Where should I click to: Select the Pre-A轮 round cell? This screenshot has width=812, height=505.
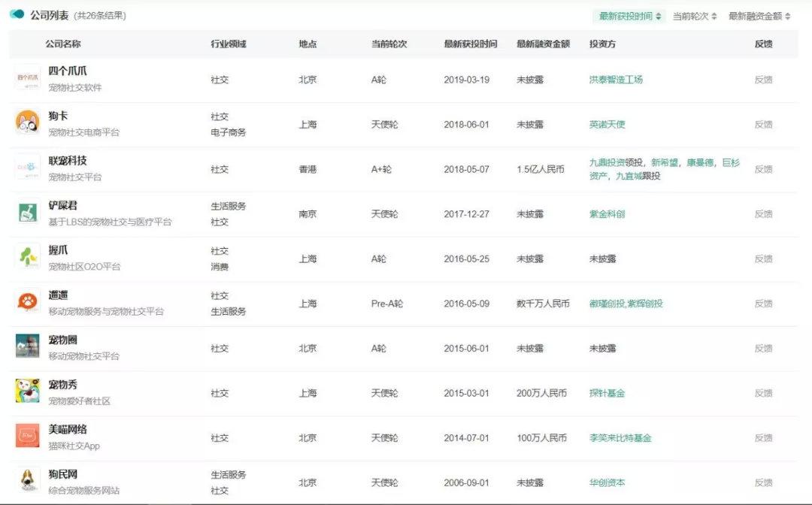[x=387, y=304]
